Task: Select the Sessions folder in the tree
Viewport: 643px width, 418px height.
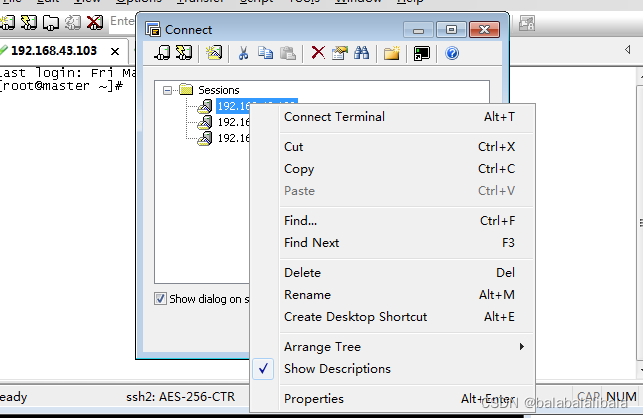Action: (x=219, y=90)
